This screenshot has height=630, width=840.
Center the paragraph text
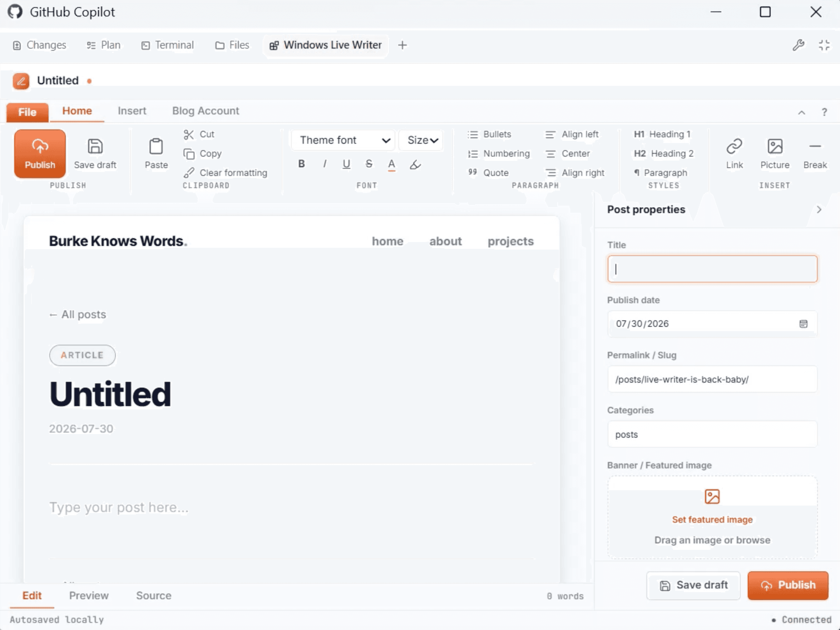[x=567, y=154]
